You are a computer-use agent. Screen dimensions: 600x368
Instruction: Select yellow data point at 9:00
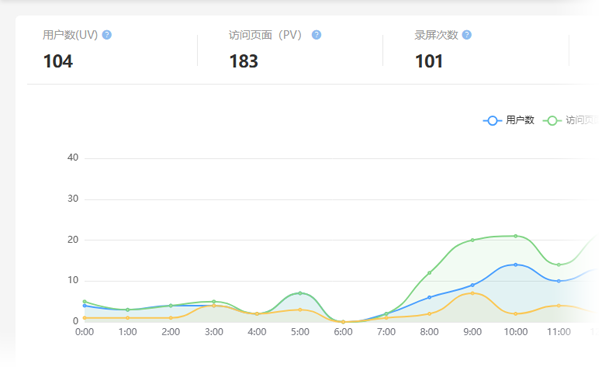click(472, 293)
